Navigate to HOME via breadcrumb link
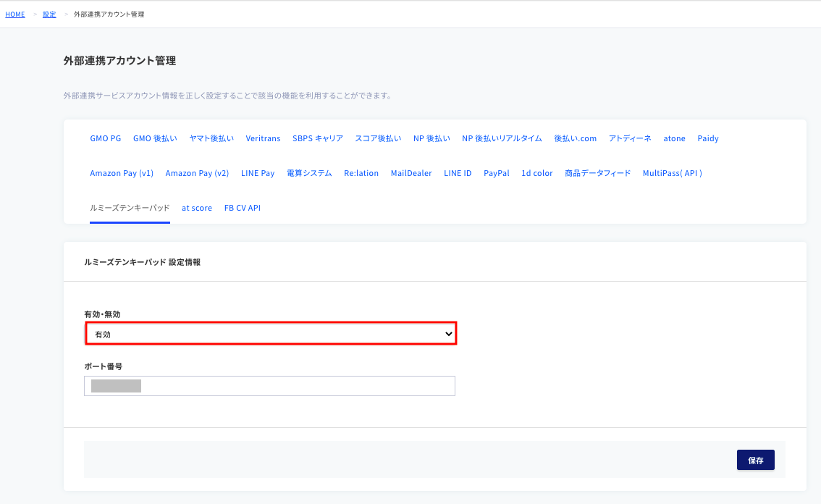Image resolution: width=821 pixels, height=504 pixels. tap(15, 14)
